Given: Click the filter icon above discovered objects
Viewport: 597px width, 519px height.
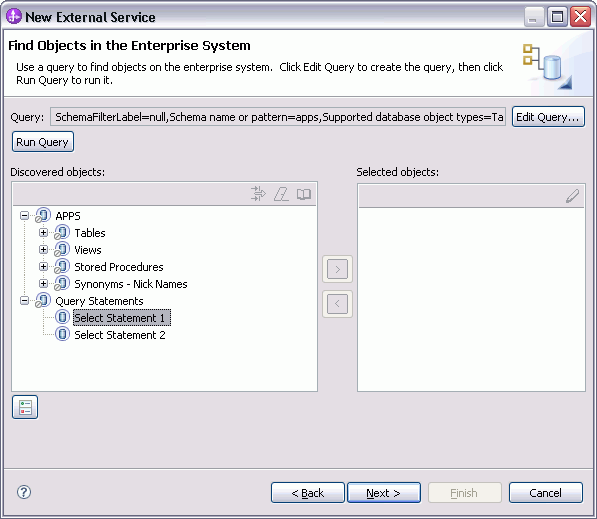Looking at the screenshot, I should (259, 194).
